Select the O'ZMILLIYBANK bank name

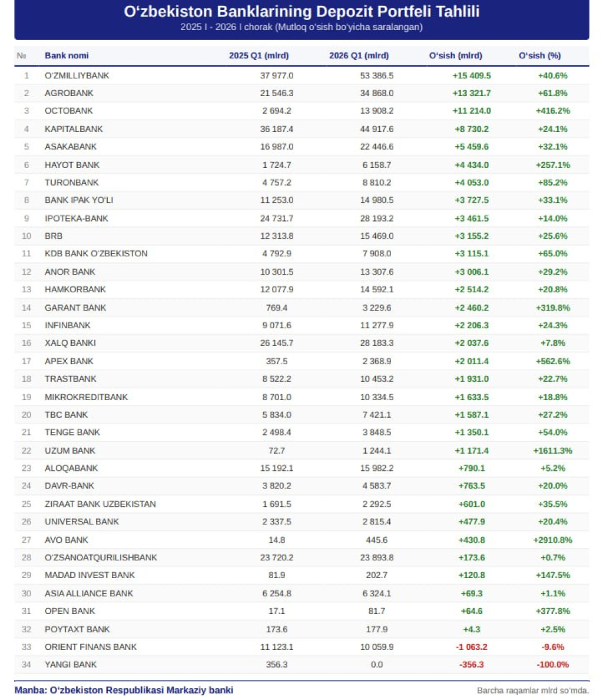click(77, 75)
